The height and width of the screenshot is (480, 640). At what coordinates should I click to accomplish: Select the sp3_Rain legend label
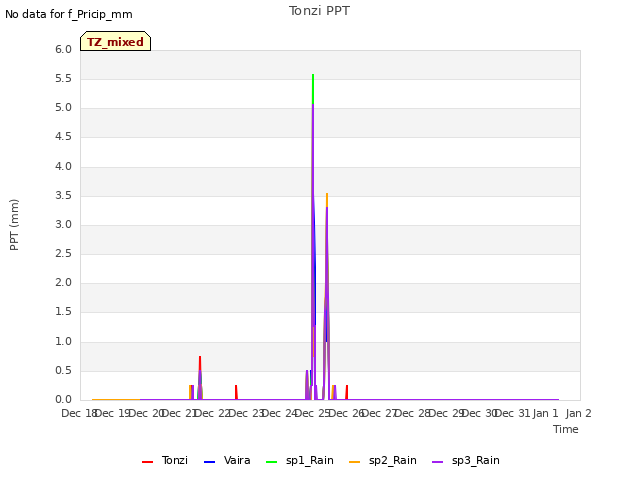click(476, 460)
